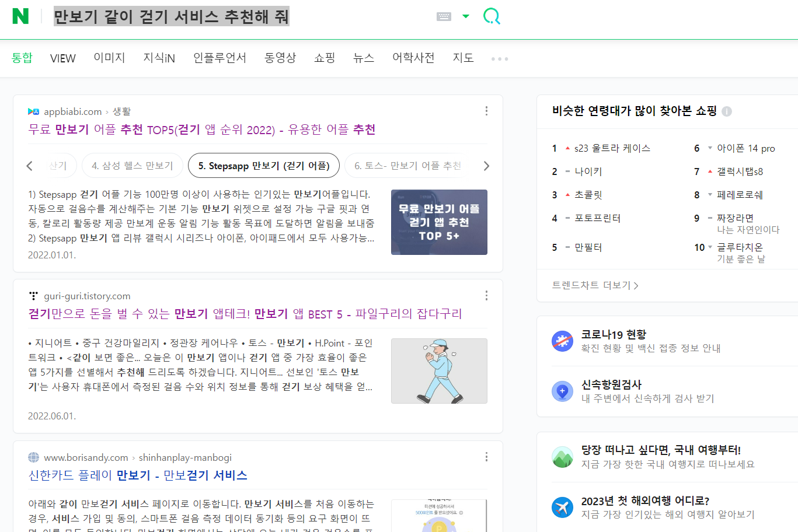Open trending item 초콜릿

click(x=588, y=195)
